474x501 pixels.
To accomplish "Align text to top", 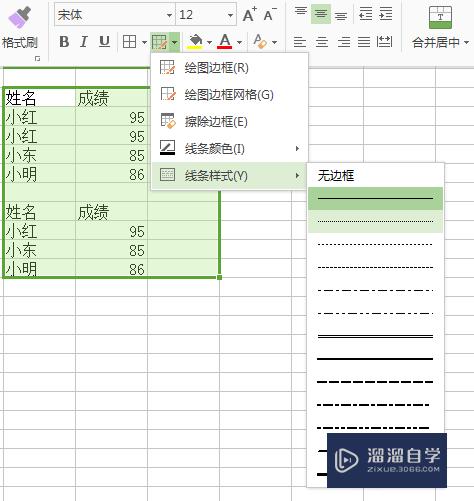I will coord(301,12).
